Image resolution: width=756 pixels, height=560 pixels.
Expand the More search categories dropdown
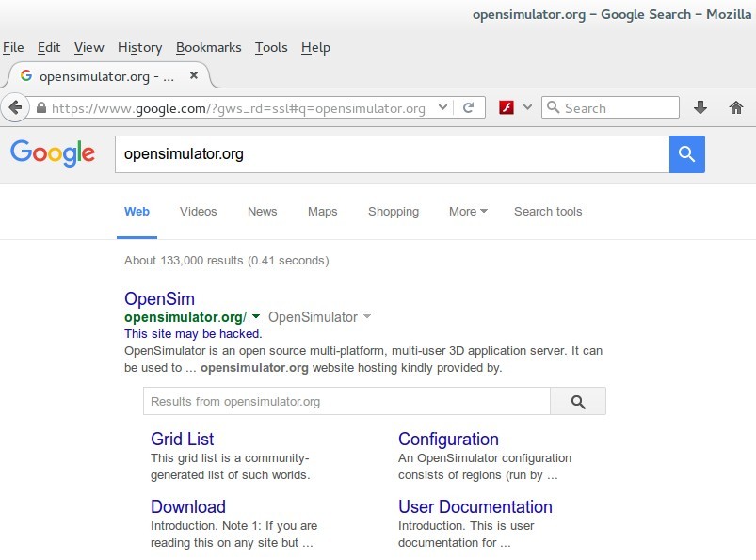[468, 211]
